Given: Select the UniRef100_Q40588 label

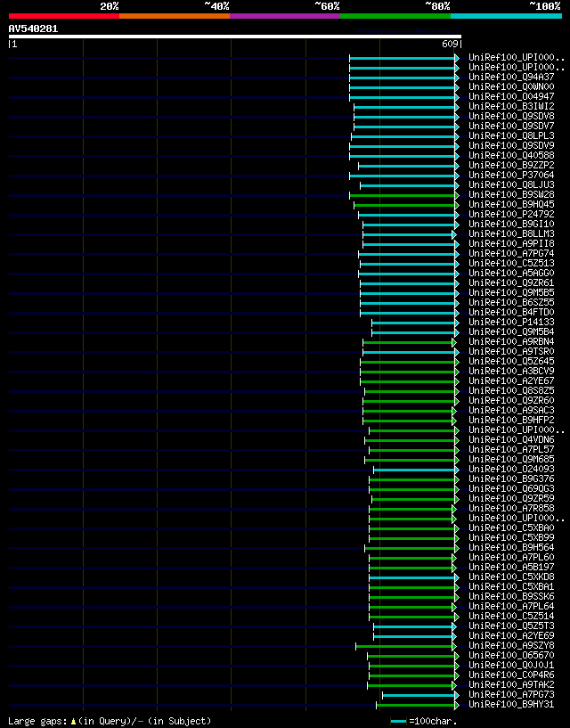Looking at the screenshot, I should point(511,155).
